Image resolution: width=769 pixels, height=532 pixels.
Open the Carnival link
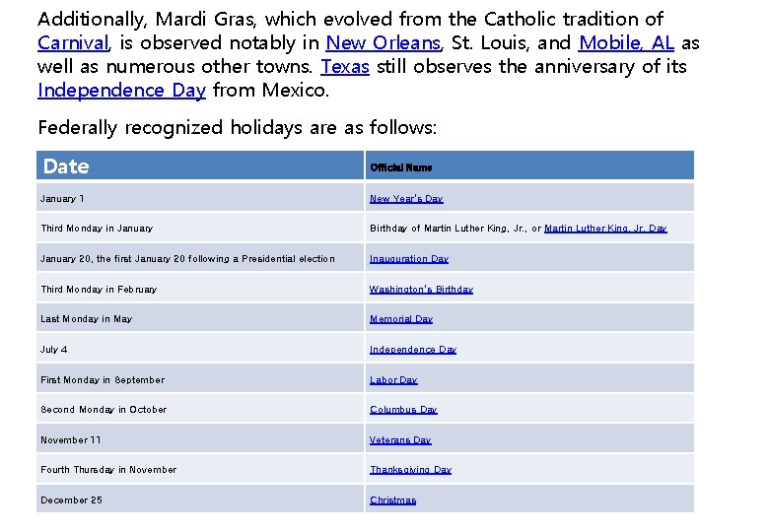point(74,42)
